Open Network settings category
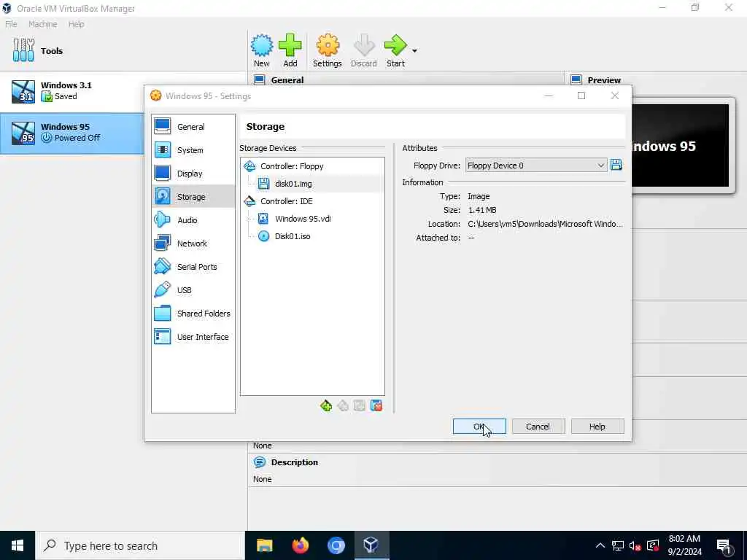The image size is (747, 560). tap(193, 244)
